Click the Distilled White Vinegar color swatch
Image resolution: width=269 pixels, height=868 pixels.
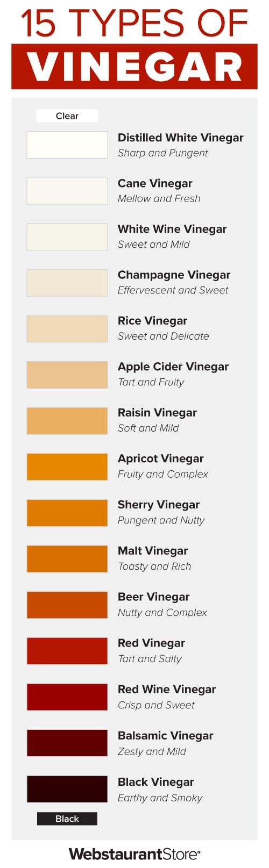[67, 145]
